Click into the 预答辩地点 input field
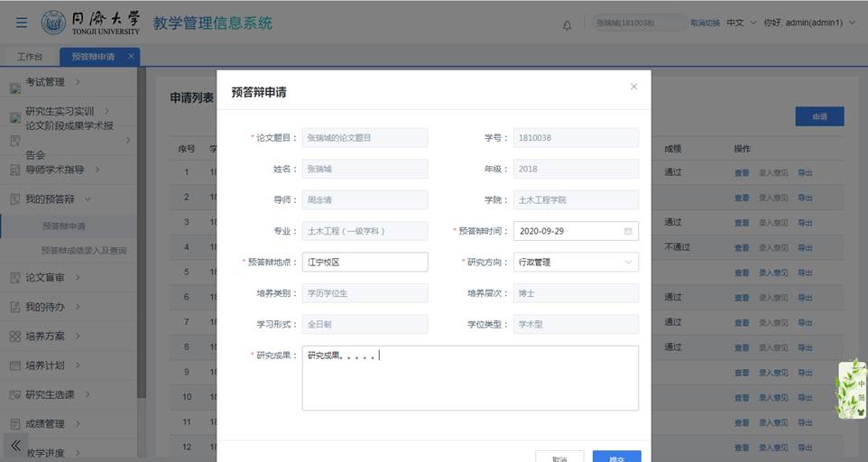The height and width of the screenshot is (462, 868). click(x=365, y=263)
